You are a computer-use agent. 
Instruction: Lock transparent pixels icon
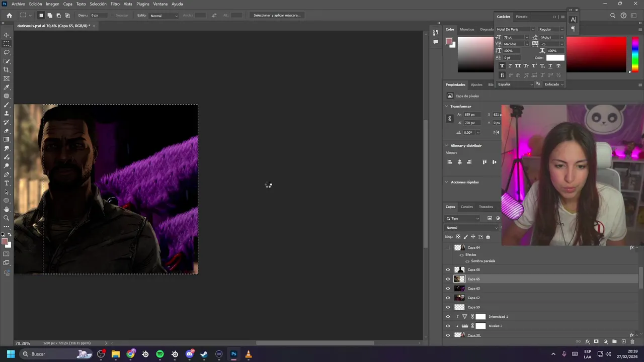[x=458, y=237]
